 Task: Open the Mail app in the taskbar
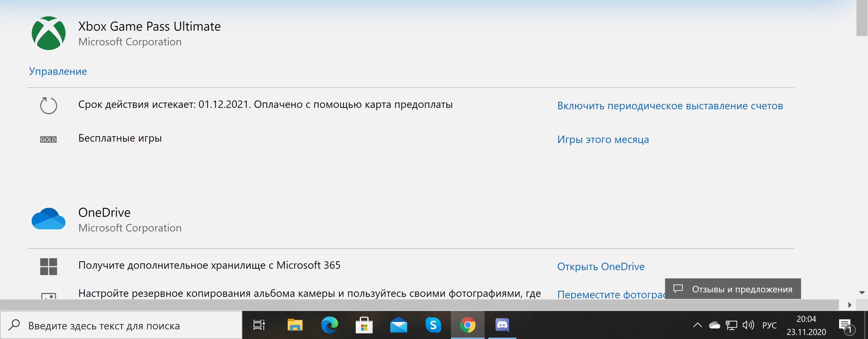coord(399,325)
